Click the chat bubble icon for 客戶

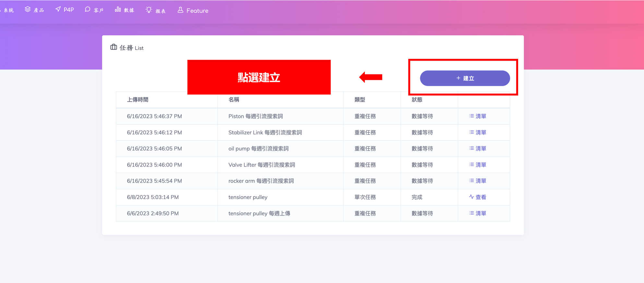pos(87,10)
